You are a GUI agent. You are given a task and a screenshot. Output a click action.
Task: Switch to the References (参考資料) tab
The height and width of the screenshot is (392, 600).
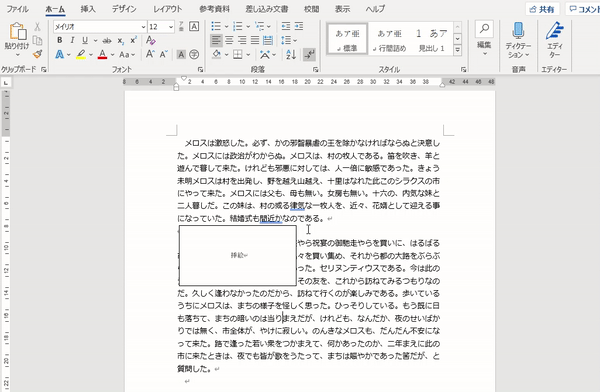point(214,9)
